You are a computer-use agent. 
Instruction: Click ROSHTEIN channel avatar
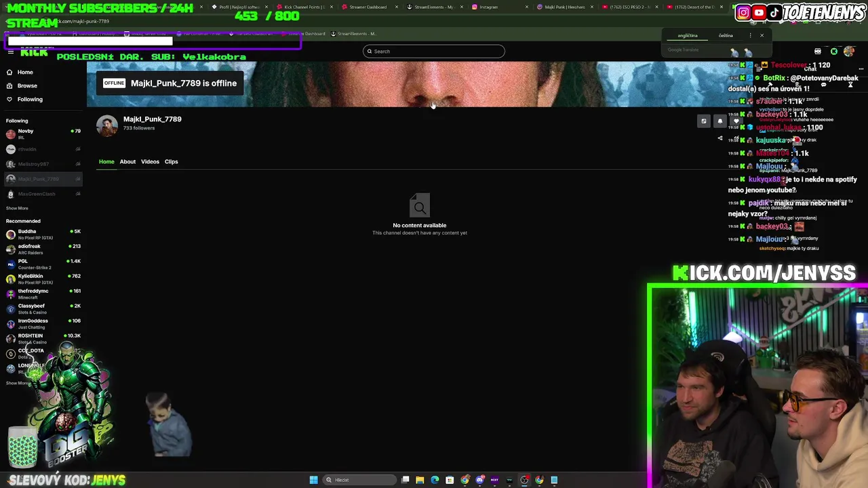(10, 338)
